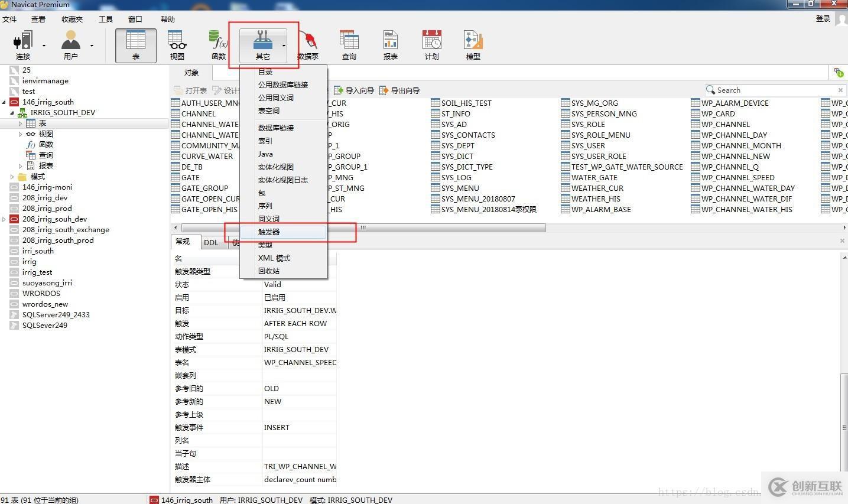Click the Function (函数) toolbar icon
The width and height of the screenshot is (848, 504).
point(219,45)
